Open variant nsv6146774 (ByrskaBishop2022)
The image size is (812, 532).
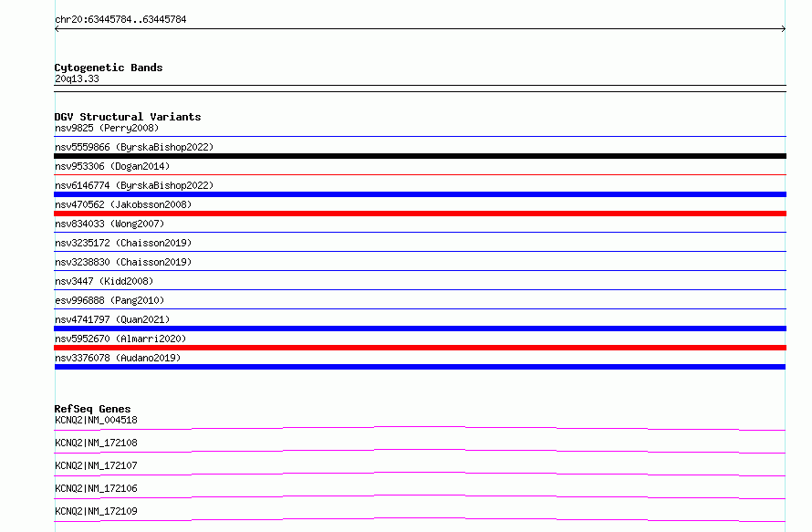tap(134, 185)
